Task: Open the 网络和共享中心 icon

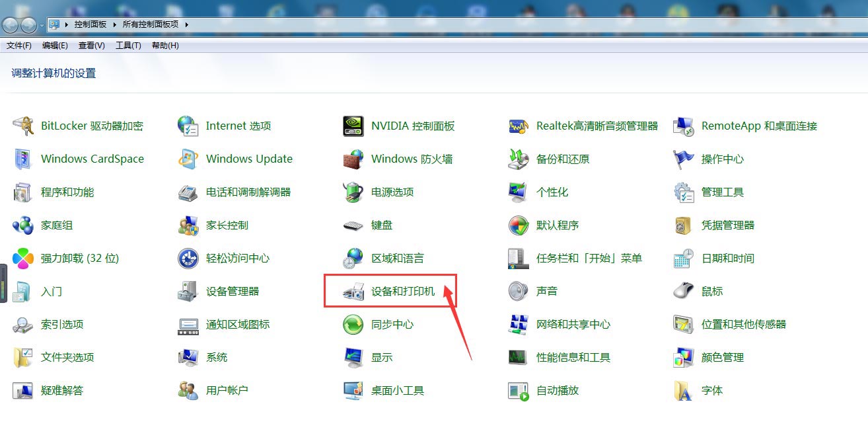Action: tap(519, 324)
